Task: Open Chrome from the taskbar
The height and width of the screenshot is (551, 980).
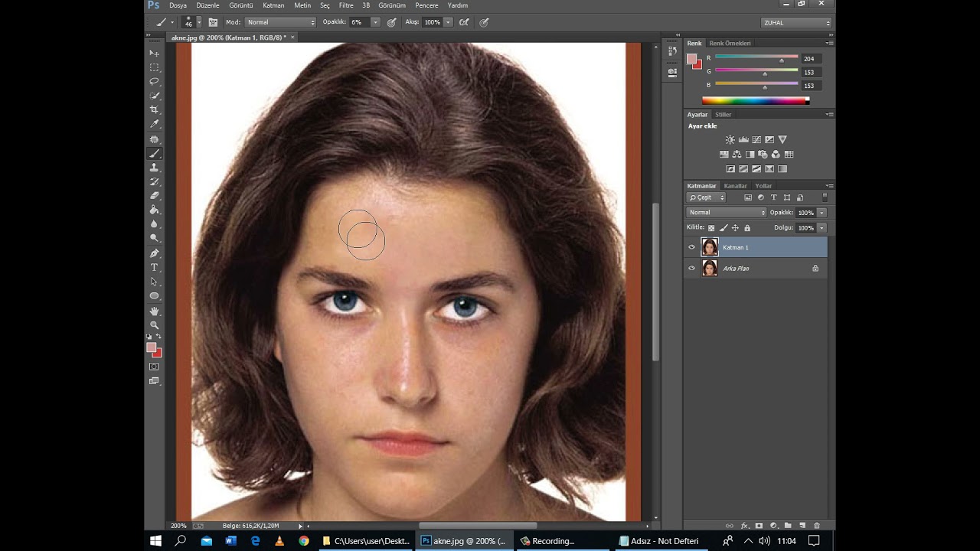Action: click(x=304, y=541)
